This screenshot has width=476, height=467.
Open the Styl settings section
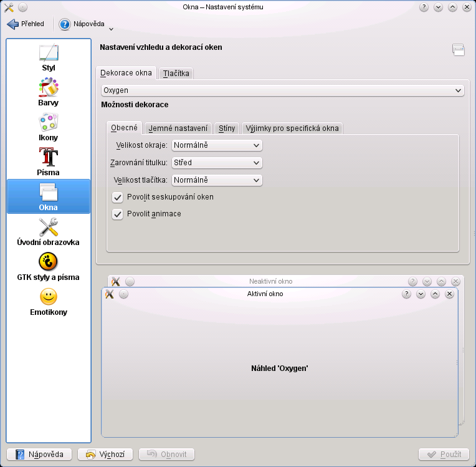[x=48, y=58]
